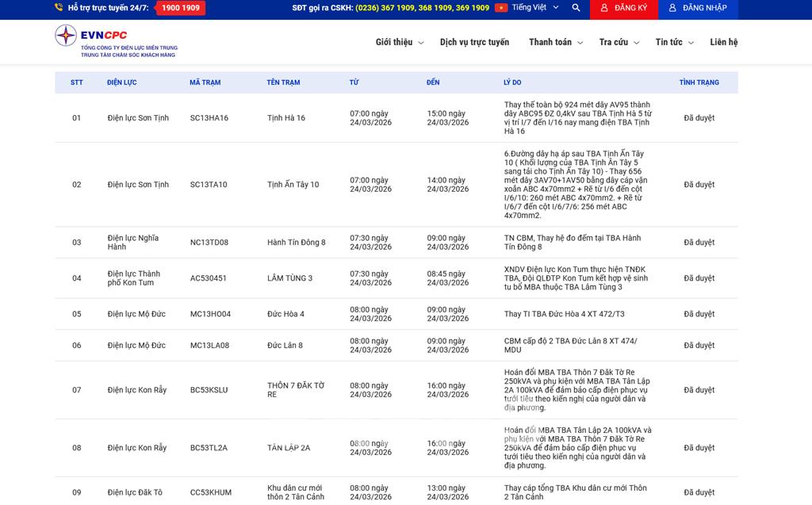
Task: Expand the Thanh toán menu
Action: click(555, 42)
